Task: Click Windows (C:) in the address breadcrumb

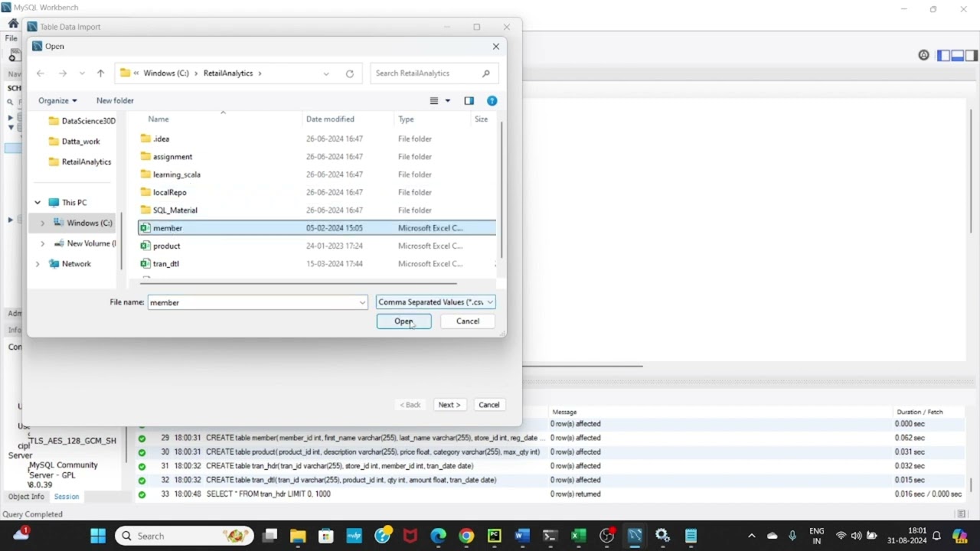Action: (x=166, y=73)
